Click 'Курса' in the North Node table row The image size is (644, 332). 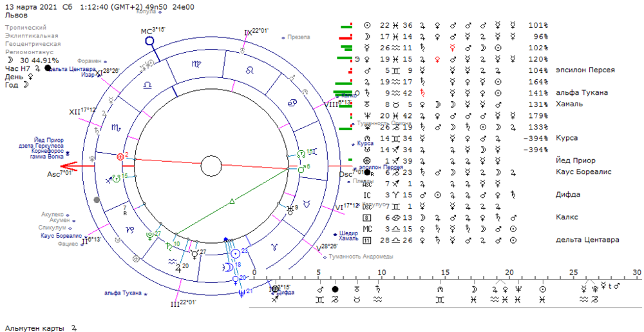(x=567, y=138)
